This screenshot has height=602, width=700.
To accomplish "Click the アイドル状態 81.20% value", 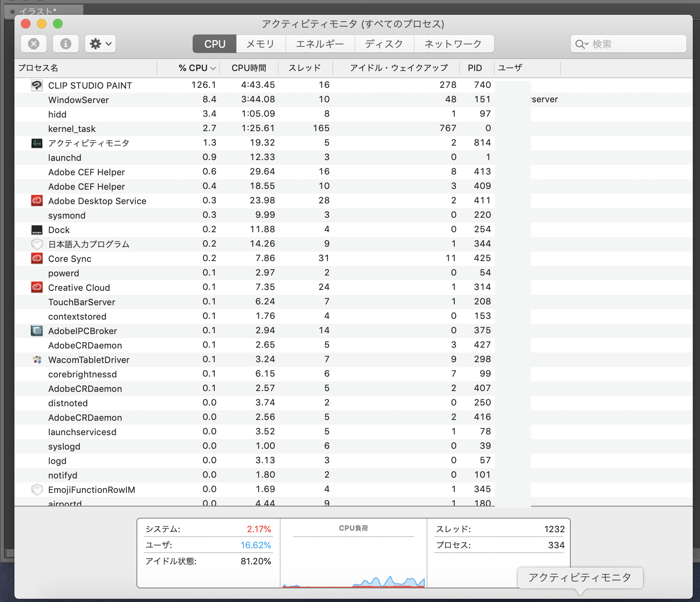I will pos(256,561).
